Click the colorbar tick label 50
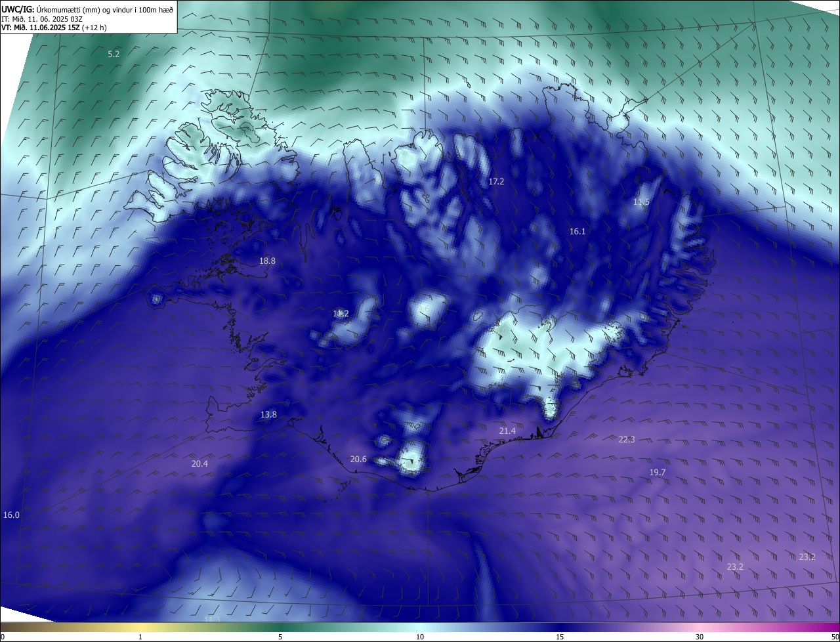840x642 pixels. [x=835, y=637]
